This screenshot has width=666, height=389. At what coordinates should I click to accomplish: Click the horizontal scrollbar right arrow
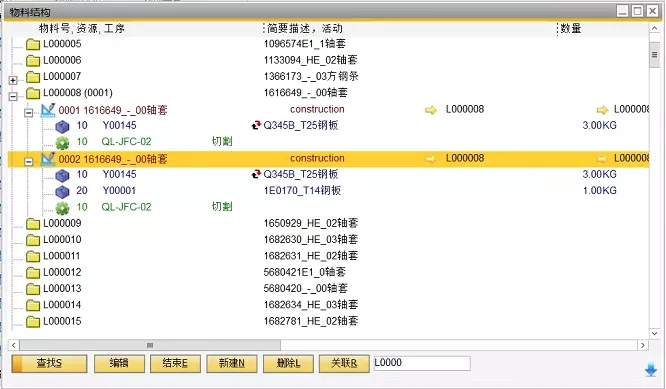(x=643, y=345)
